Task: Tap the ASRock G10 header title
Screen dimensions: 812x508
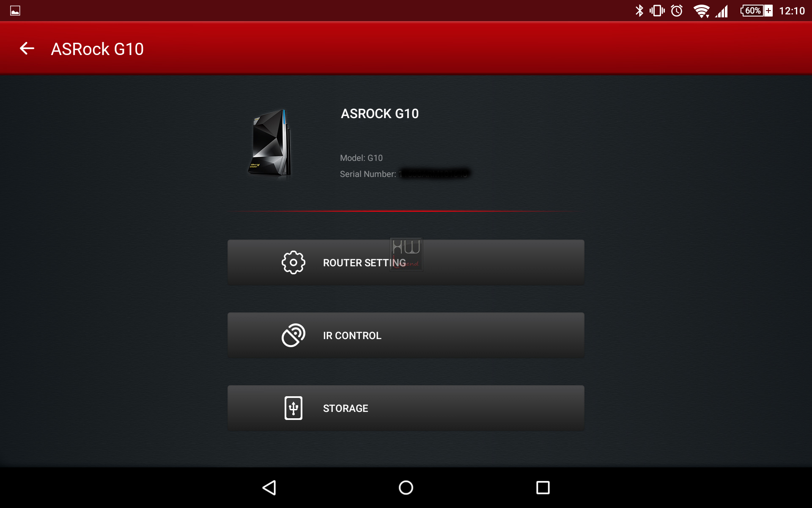Action: click(97, 49)
